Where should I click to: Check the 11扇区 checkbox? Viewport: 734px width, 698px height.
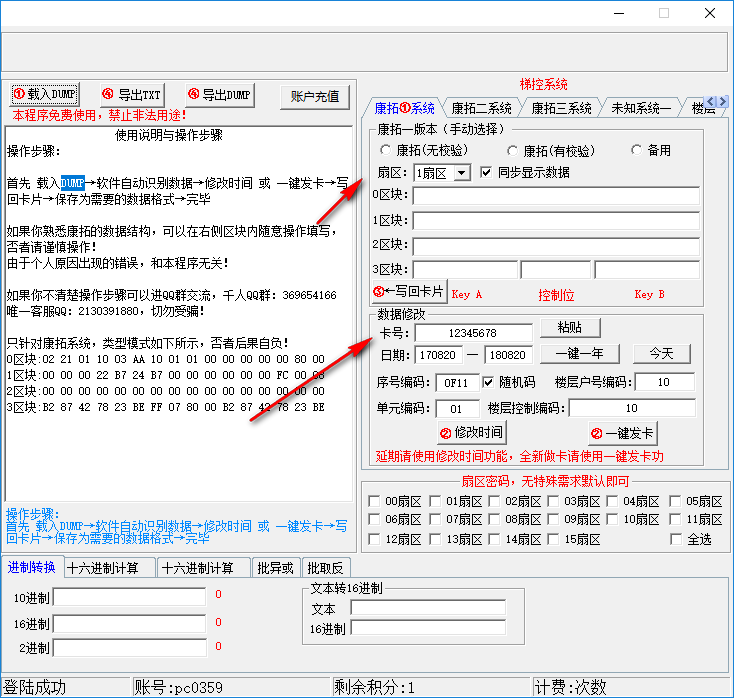[675, 520]
